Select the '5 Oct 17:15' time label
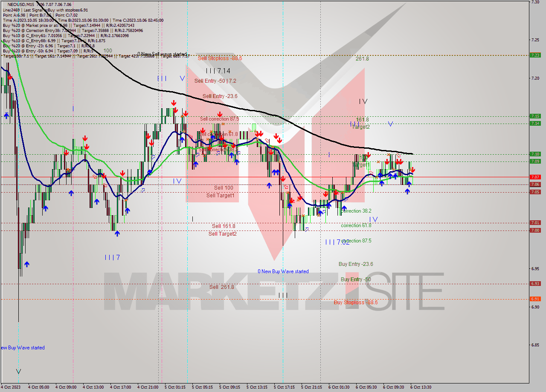Screen dimensions: 546x392 pyautogui.click(x=284, y=388)
